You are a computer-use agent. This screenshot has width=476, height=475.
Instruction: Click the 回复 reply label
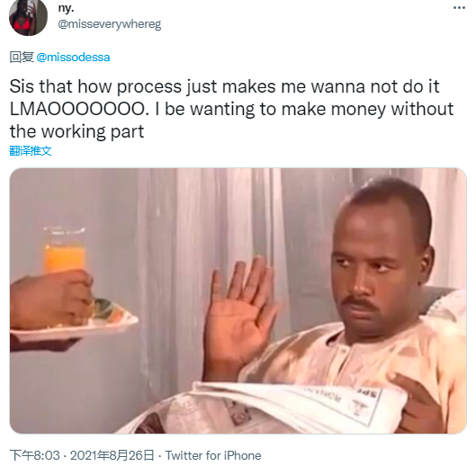(x=22, y=57)
